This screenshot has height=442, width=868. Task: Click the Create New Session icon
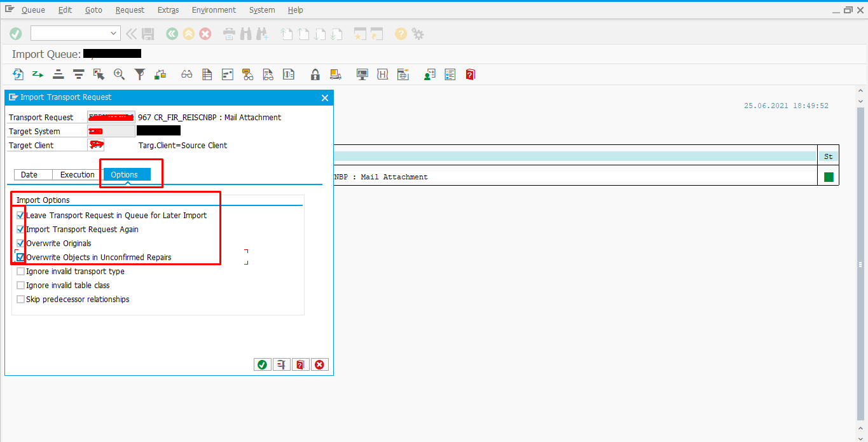361,34
